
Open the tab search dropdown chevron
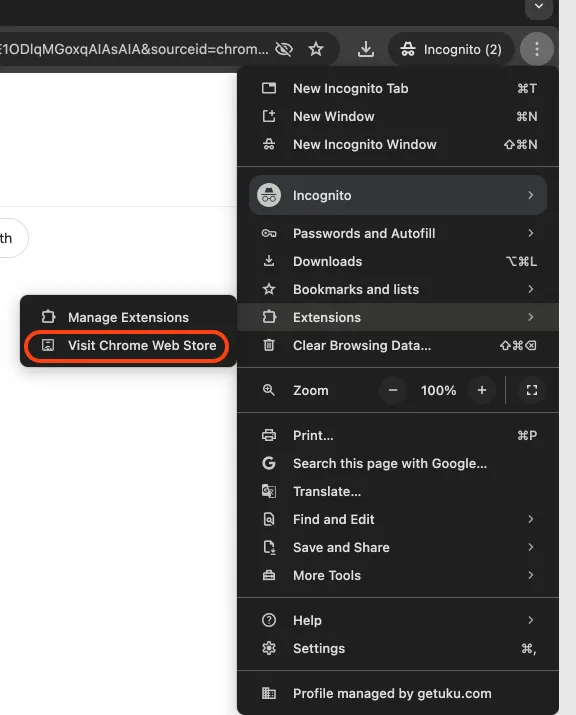(539, 7)
